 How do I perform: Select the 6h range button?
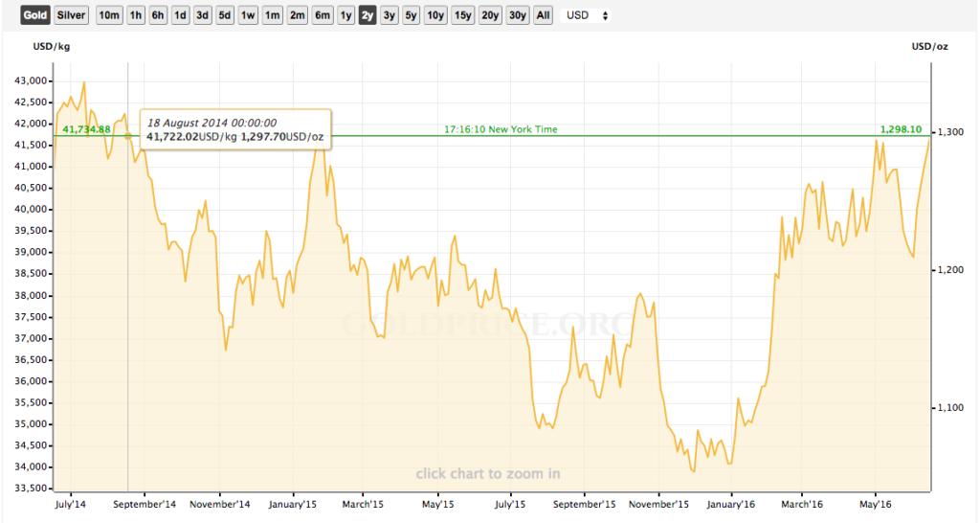pyautogui.click(x=158, y=15)
